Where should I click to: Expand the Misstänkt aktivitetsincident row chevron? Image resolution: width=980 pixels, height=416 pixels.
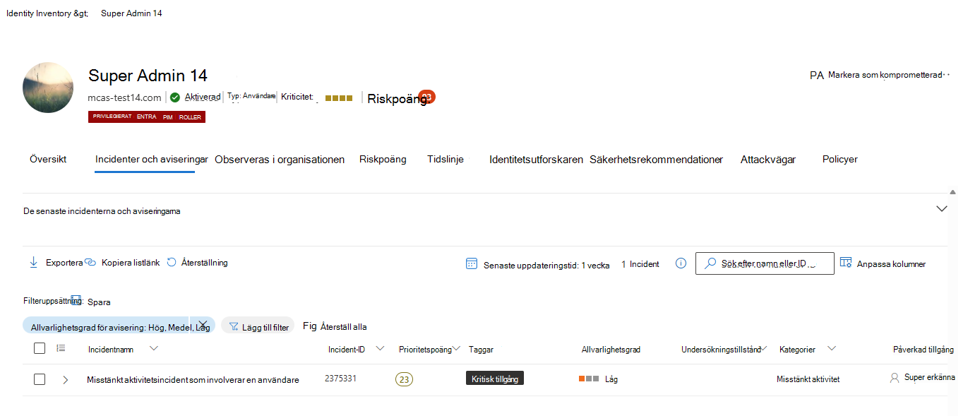click(65, 379)
